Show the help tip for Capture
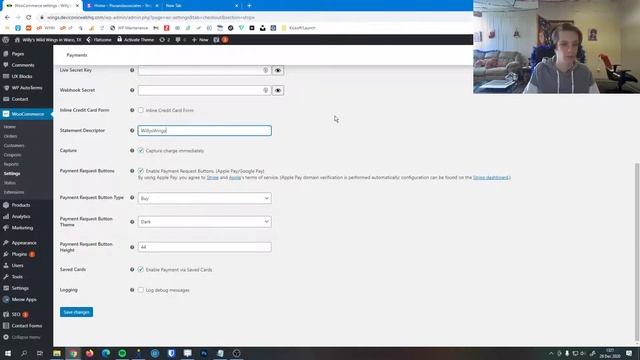Image resolution: width=640 pixels, height=360 pixels. tap(132, 151)
